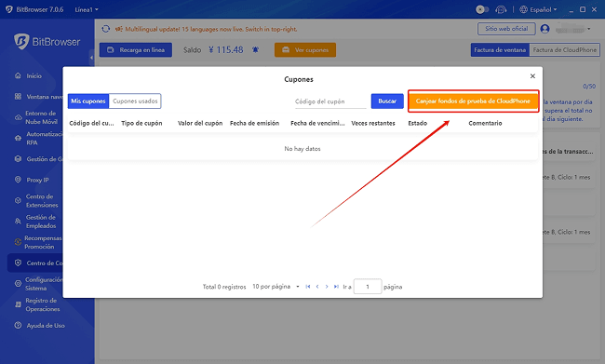Toggle the dark mode switch in title bar
The image size is (605, 364).
click(x=482, y=9)
